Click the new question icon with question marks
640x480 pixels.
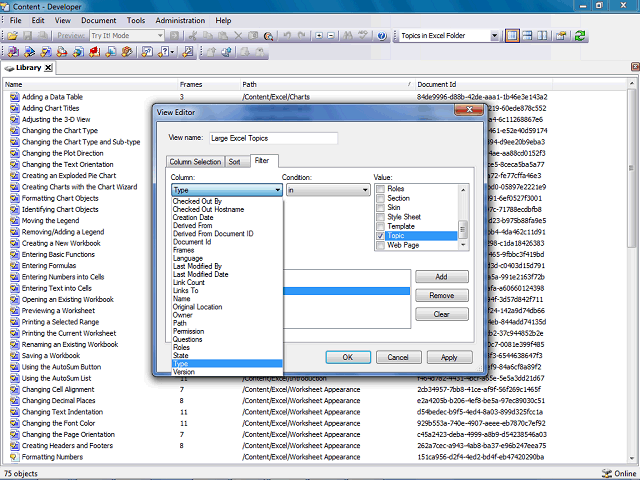pos(147,52)
